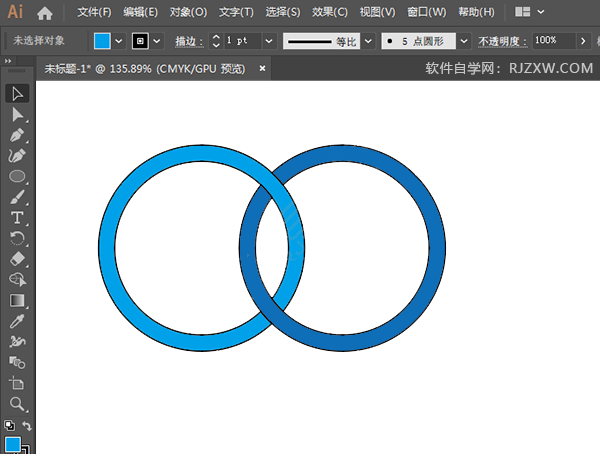This screenshot has width=600, height=454.
Task: Close the 未标题-1 document tab
Action: pyautogui.click(x=262, y=69)
